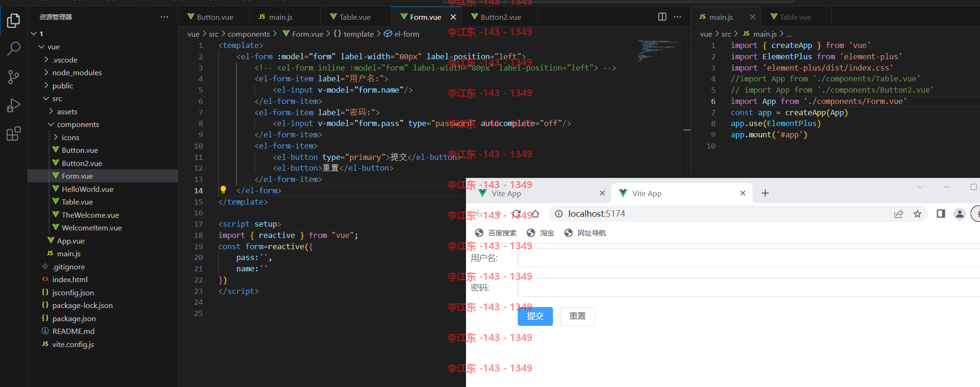Expand the assets folder
This screenshot has width=980, height=387.
[x=51, y=111]
